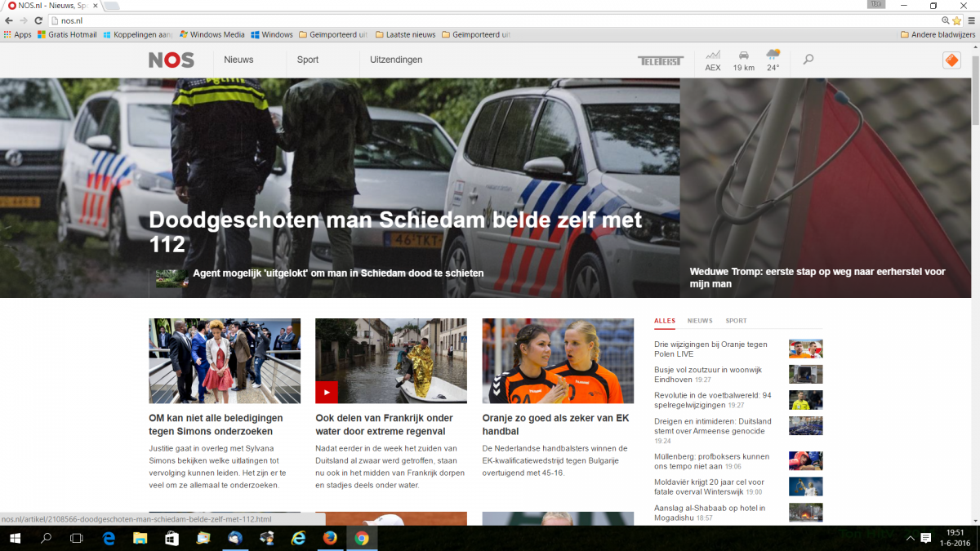Open article Agent mogelijk 'uitgelokt' in Schiedam
980x551 pixels.
[338, 273]
